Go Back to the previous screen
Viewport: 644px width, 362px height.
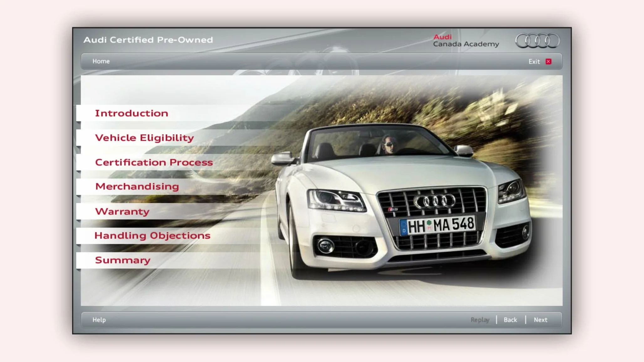510,320
